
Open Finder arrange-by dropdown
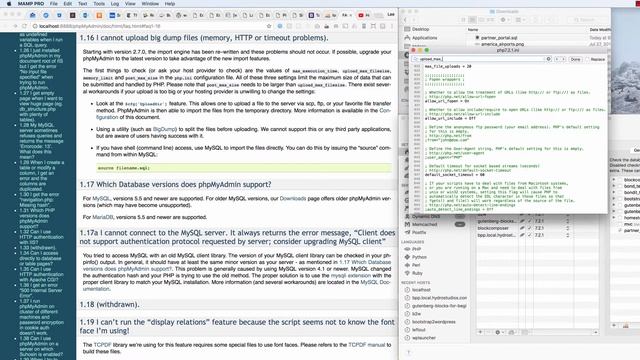point(520,20)
